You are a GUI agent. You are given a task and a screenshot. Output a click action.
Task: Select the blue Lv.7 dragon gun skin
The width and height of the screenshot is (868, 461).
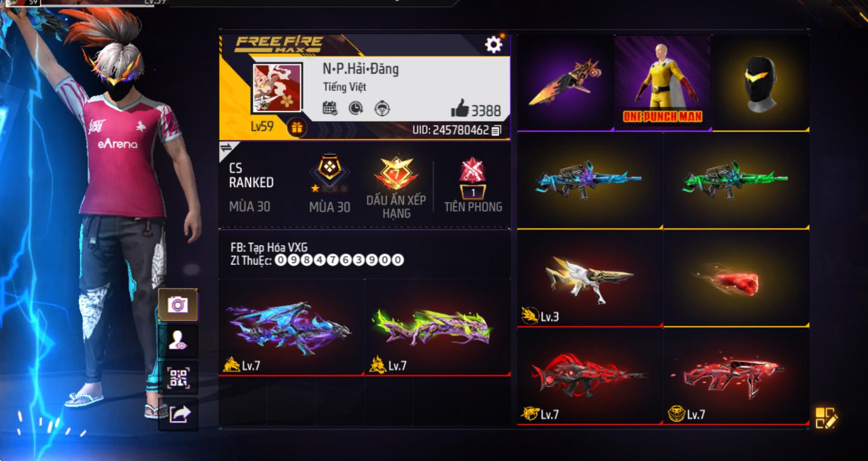click(291, 327)
